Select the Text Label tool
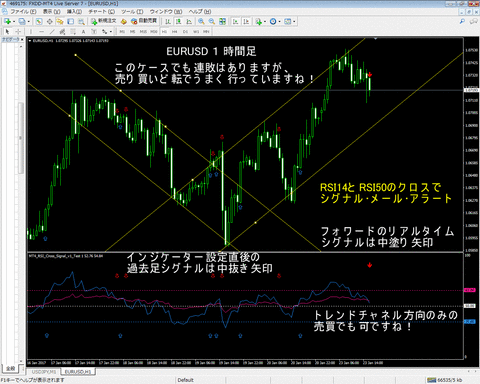The height and width of the screenshot is (384, 480). 94,32
